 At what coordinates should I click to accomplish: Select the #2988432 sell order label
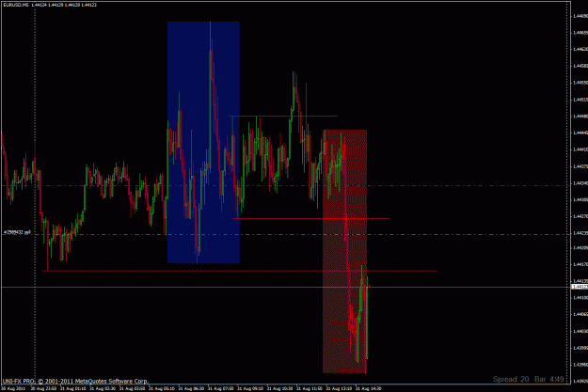(x=17, y=232)
